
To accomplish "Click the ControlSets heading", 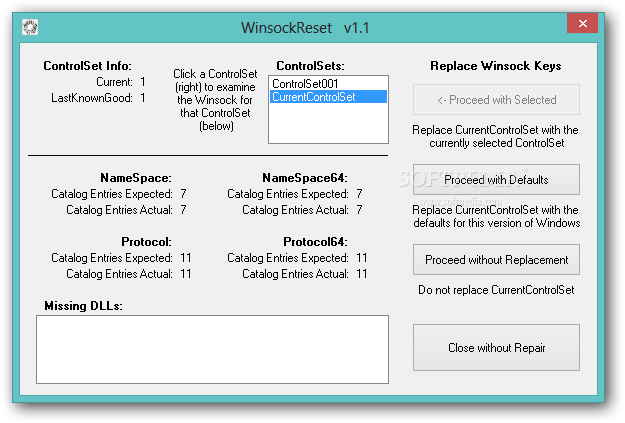I will pos(310,66).
